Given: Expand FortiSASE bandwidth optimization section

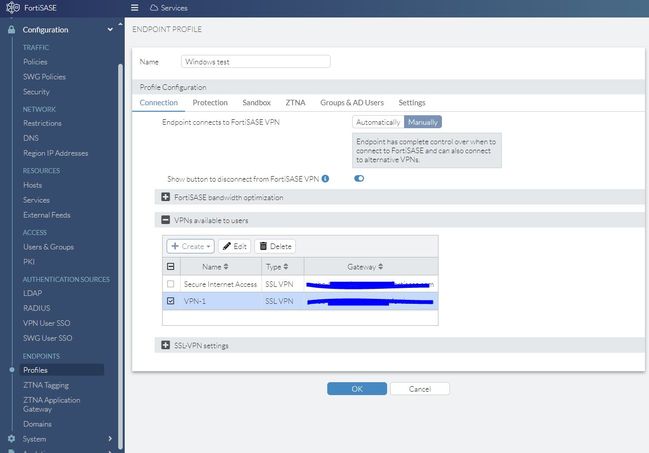Looking at the screenshot, I should click(x=166, y=197).
